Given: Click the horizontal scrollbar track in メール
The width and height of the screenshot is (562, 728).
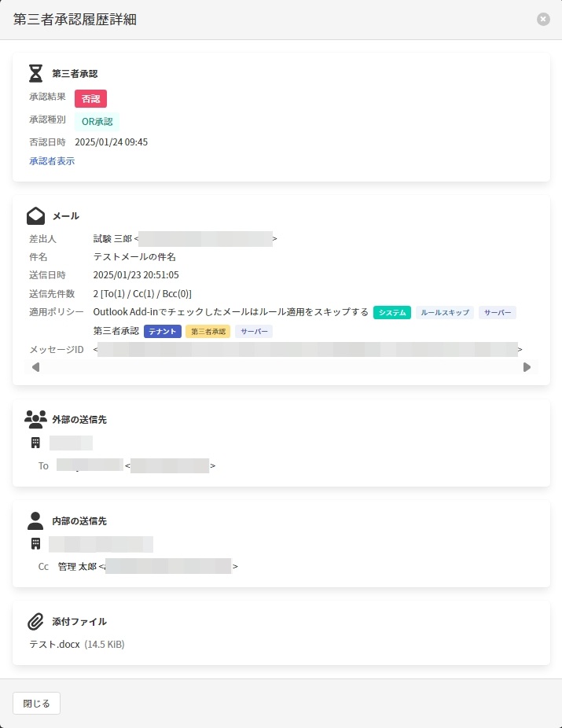Looking at the screenshot, I should (281, 367).
